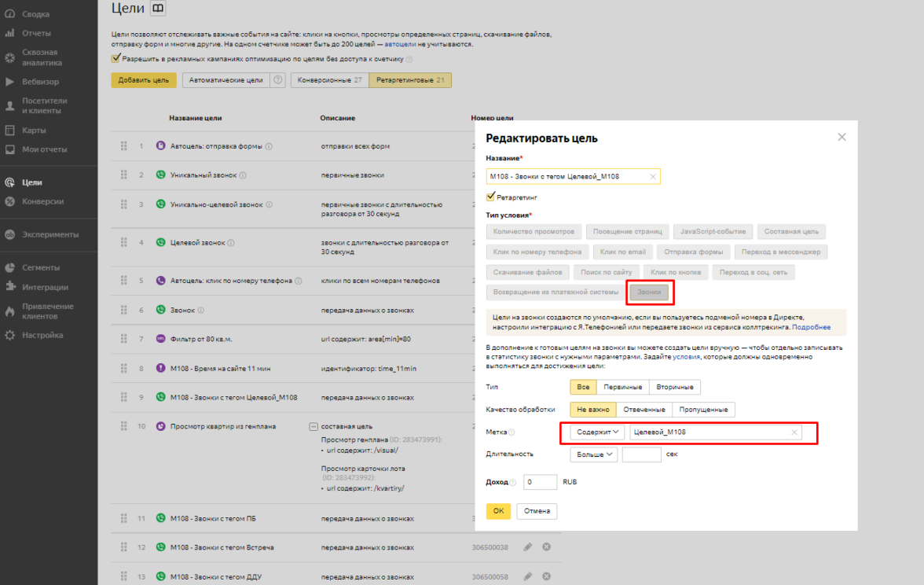924x585 pixels.
Task: Collapse the составная цель description
Action: click(x=313, y=426)
